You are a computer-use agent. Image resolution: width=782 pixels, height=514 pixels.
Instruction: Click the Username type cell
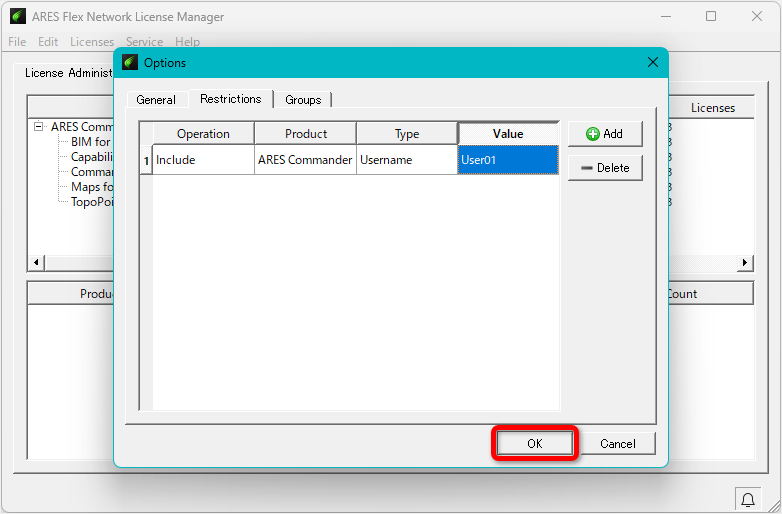[407, 160]
